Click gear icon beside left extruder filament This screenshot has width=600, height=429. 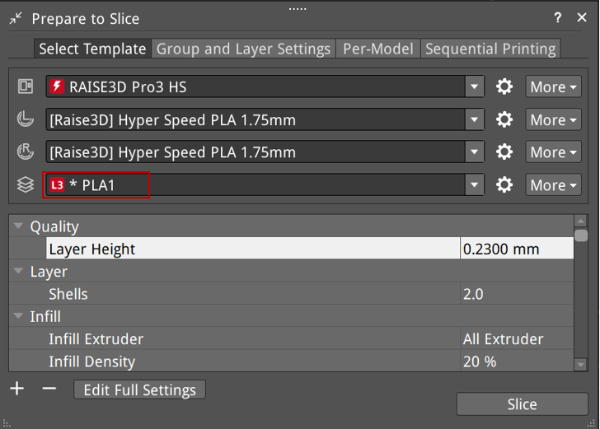[505, 120]
